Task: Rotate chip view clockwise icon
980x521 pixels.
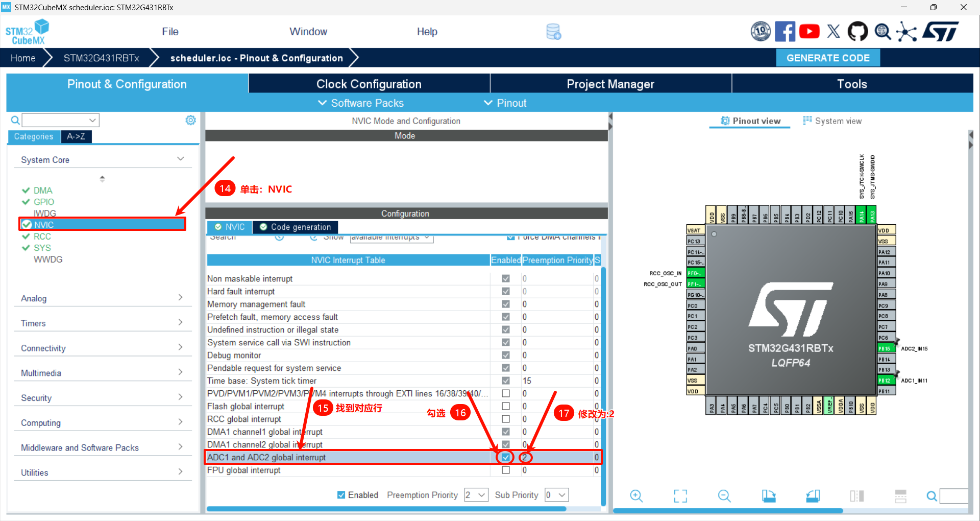Action: pyautogui.click(x=769, y=496)
